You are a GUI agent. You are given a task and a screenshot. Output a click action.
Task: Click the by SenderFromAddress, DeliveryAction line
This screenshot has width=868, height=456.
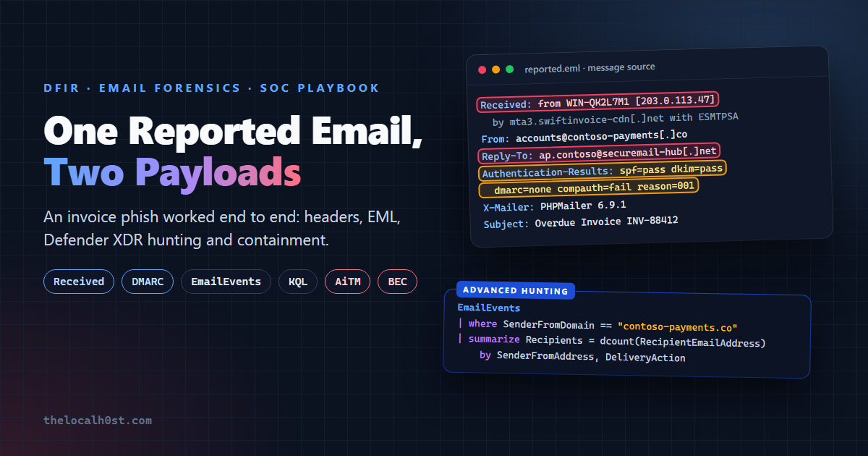(582, 358)
